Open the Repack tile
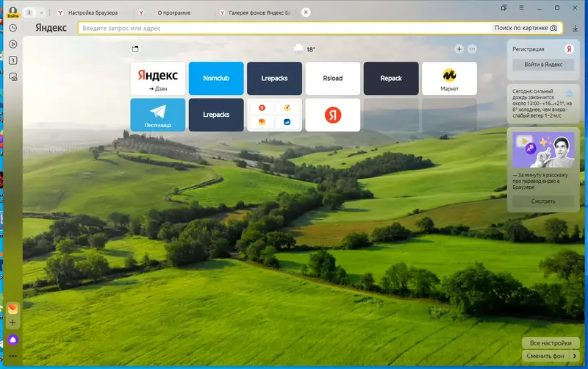This screenshot has width=588, height=369. pyautogui.click(x=391, y=79)
